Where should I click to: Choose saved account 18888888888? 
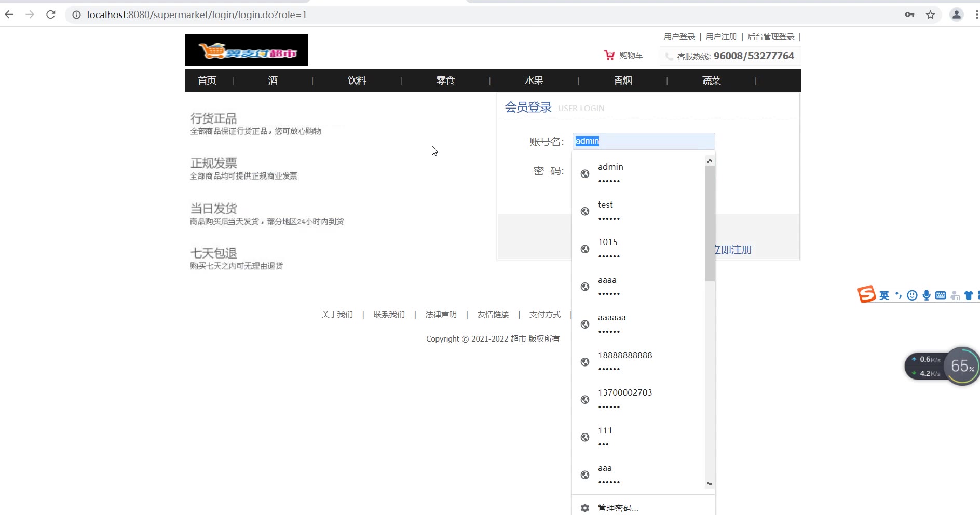click(x=638, y=362)
